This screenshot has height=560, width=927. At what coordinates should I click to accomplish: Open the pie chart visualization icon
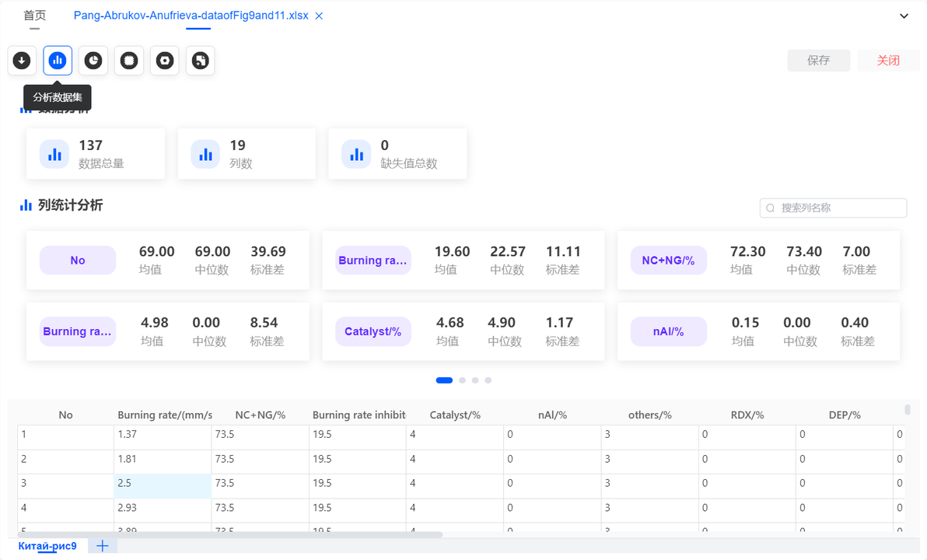(93, 61)
